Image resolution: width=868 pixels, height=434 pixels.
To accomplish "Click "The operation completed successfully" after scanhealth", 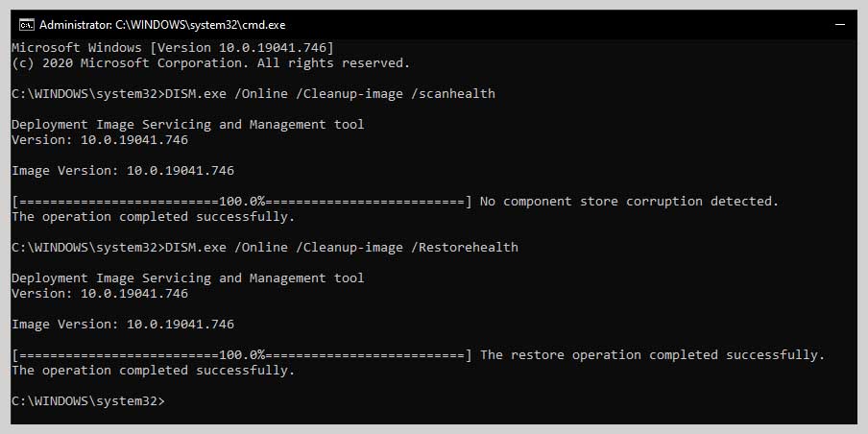I will [x=153, y=217].
